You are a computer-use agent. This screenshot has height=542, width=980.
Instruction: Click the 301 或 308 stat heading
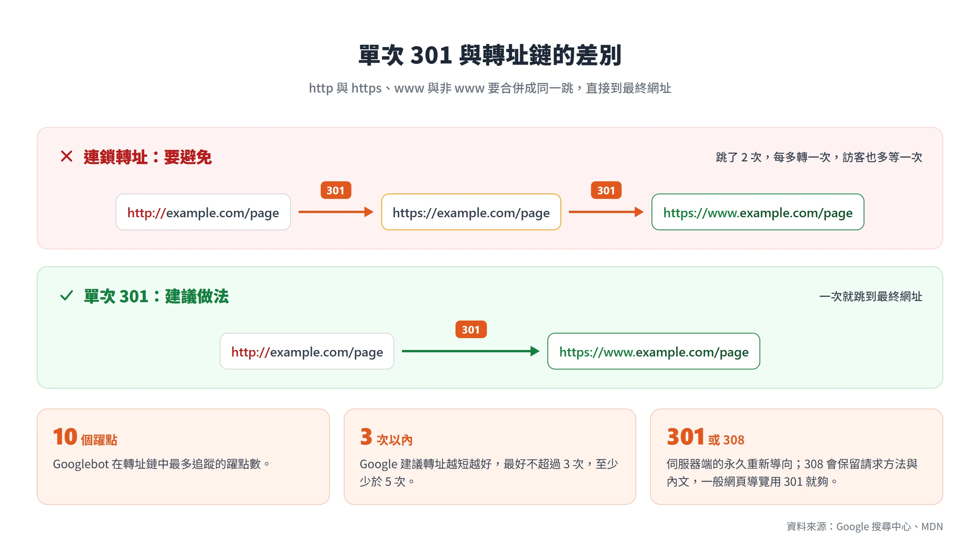[x=705, y=437]
